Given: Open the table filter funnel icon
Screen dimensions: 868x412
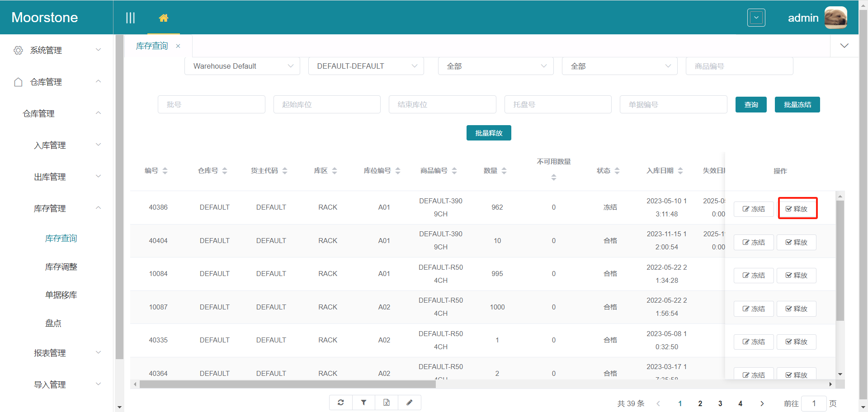Looking at the screenshot, I should [x=364, y=402].
